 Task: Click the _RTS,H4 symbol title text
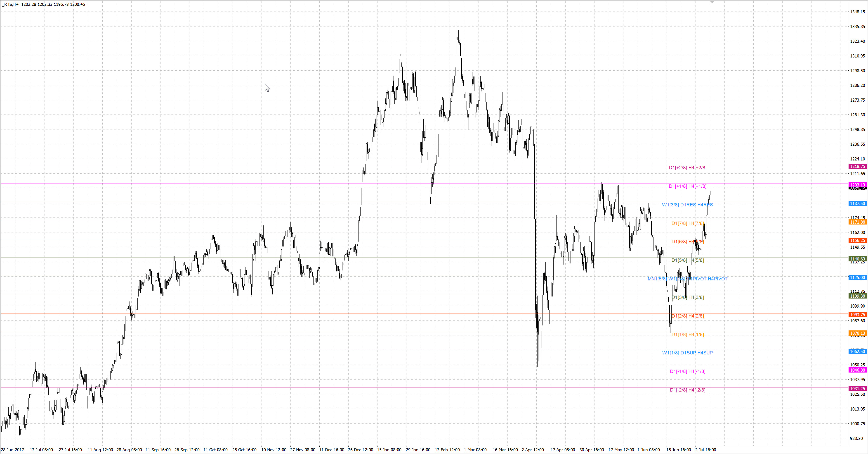[x=10, y=4]
